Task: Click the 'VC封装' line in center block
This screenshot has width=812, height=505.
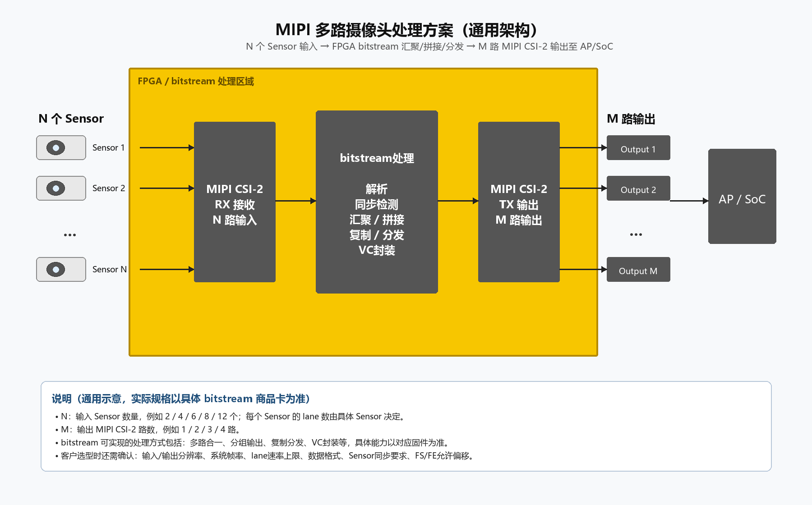Action: 377,251
